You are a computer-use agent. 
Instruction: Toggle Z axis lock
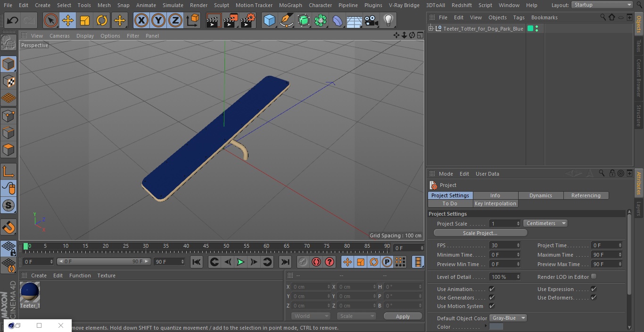pyautogui.click(x=175, y=20)
